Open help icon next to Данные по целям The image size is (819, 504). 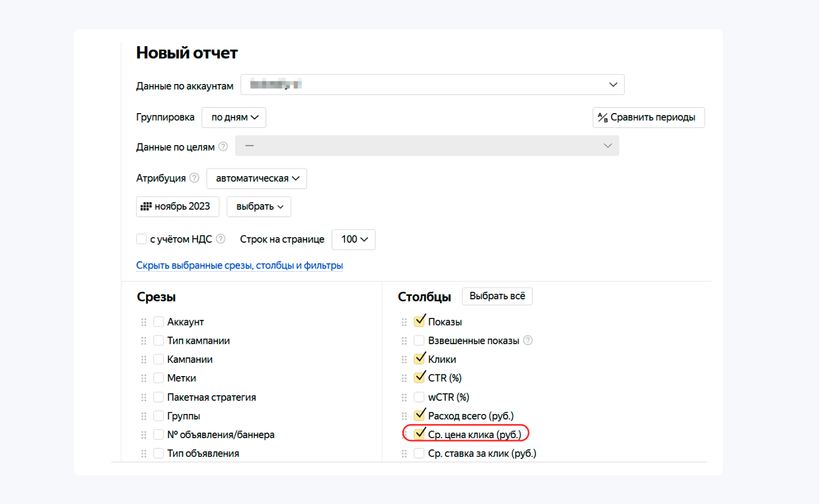[223, 147]
